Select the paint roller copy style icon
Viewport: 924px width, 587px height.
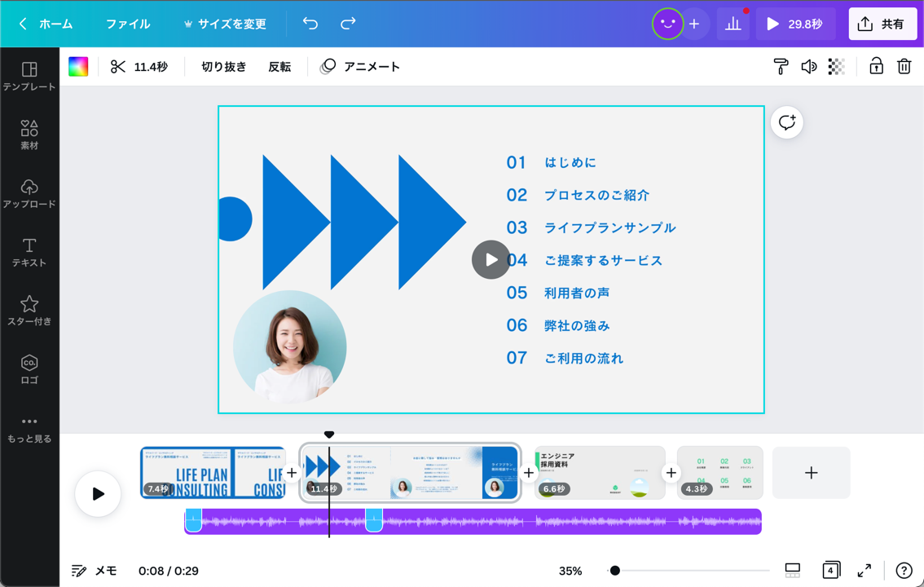(781, 67)
